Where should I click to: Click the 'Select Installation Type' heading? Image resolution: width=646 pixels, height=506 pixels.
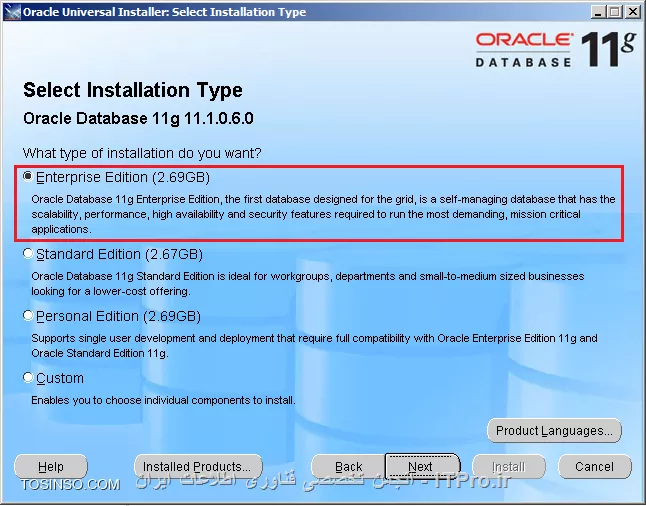coord(133,90)
